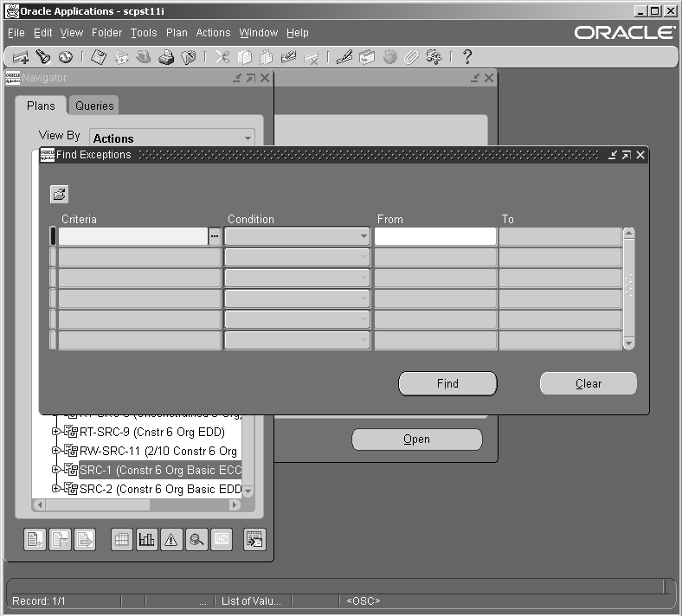Click Navigator tree horizontal scrollbar left arrow

click(40, 504)
